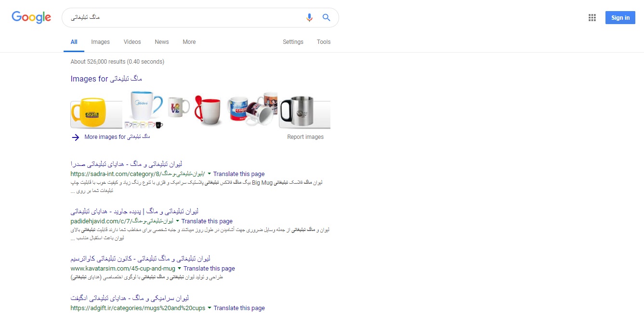The width and height of the screenshot is (644, 313).
Task: Open the News tab
Action: 162,42
